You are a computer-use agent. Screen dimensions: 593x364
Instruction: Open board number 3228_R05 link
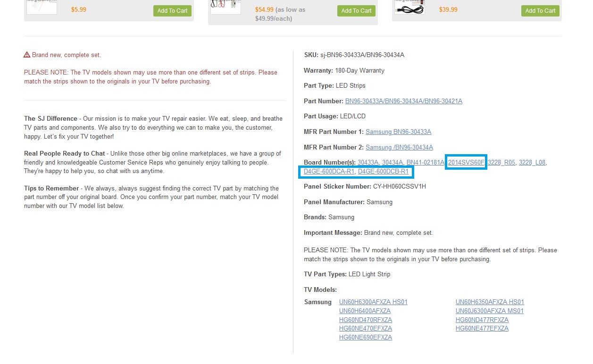tap(501, 163)
